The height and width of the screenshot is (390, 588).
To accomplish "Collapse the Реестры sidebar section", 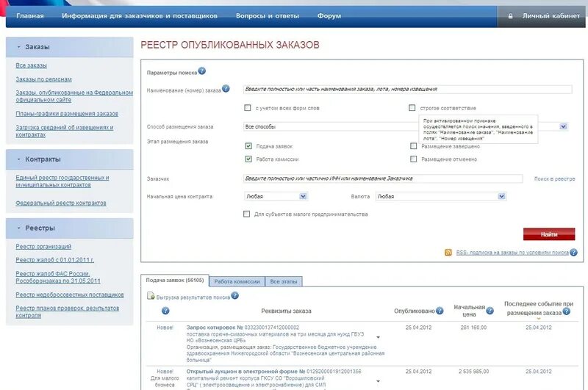I will (19, 228).
